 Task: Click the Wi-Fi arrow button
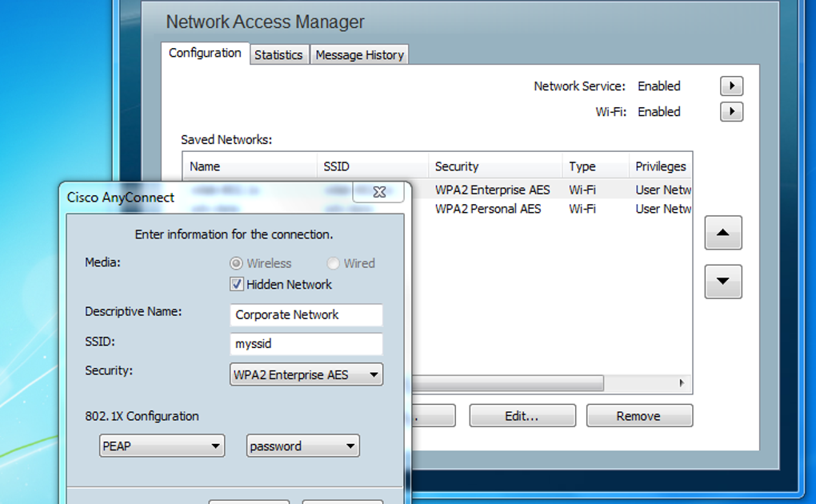(732, 111)
